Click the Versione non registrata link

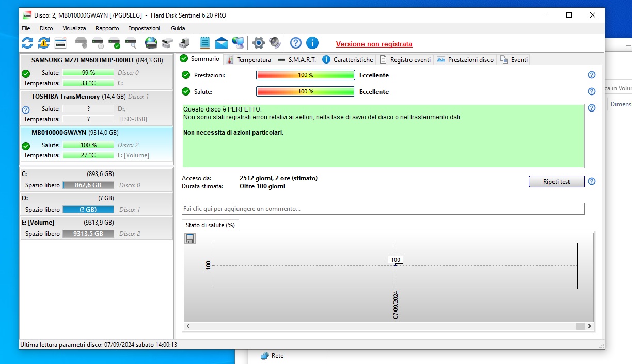374,44
